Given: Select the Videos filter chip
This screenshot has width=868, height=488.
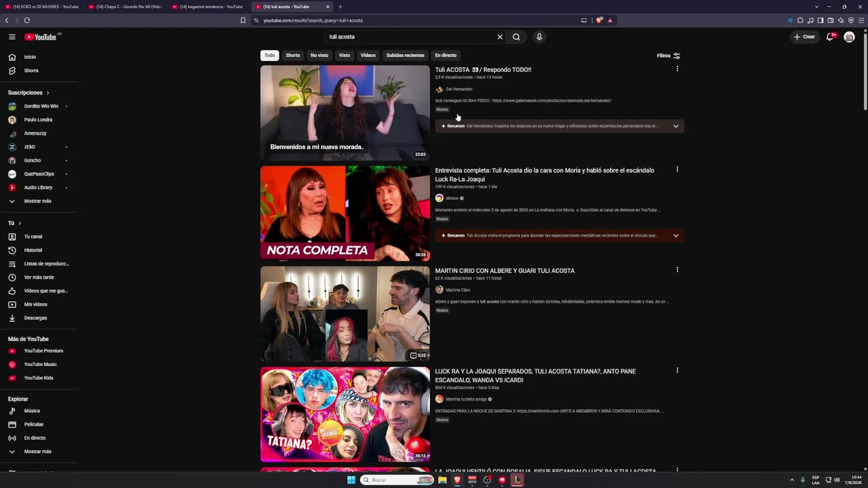Looking at the screenshot, I should (368, 56).
